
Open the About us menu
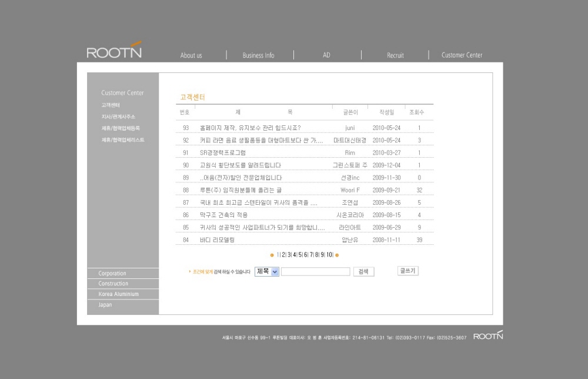pos(191,55)
